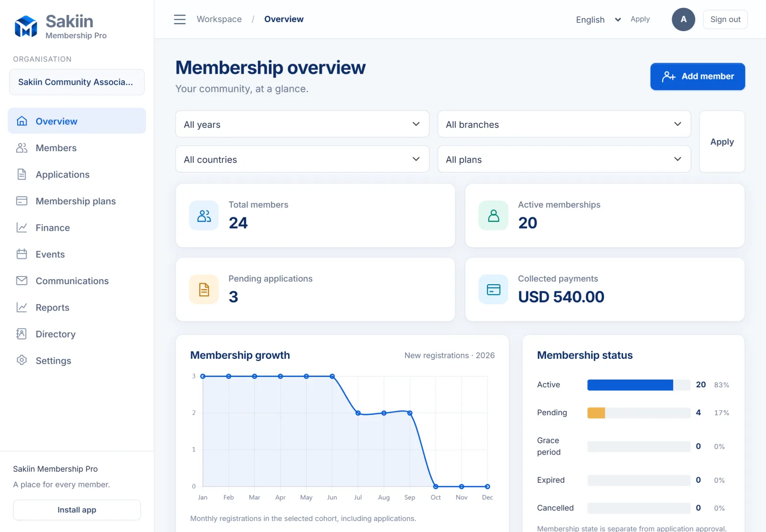The width and height of the screenshot is (766, 532).
Task: Click the Communications envelope icon
Action: pyautogui.click(x=22, y=280)
